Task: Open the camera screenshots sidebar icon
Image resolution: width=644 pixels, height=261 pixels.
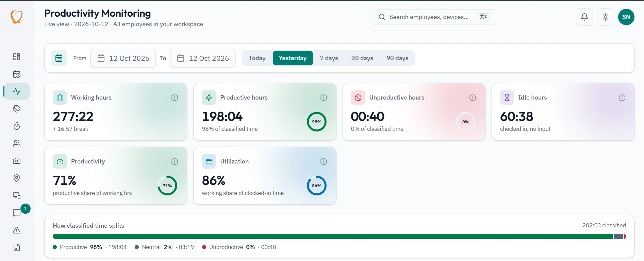Action: pos(17,161)
